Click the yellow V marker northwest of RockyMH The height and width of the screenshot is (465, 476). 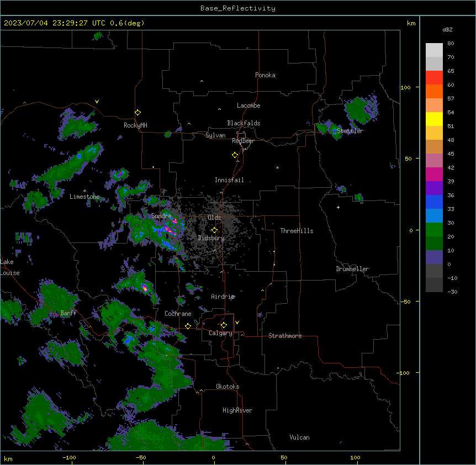[x=97, y=102]
